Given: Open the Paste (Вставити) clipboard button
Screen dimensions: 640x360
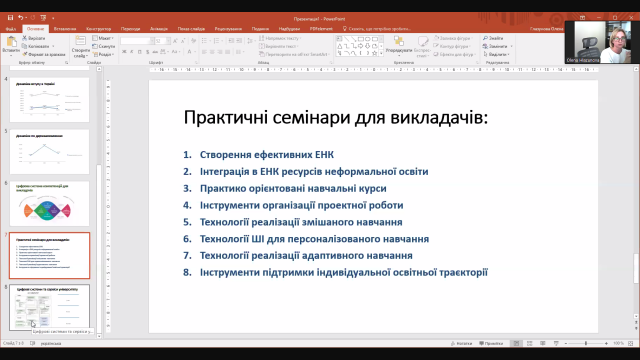Looking at the screenshot, I should (x=11, y=46).
